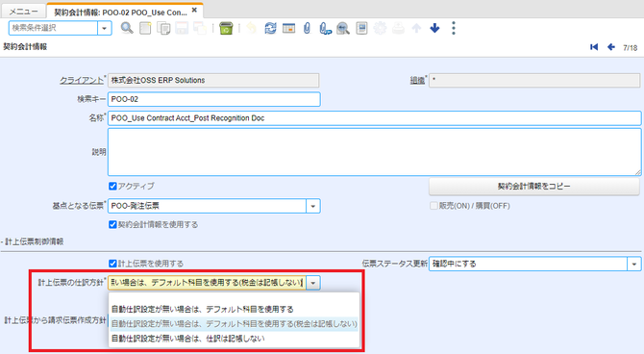Create a new record with the blank page icon
644x354 pixels.
[x=145, y=28]
